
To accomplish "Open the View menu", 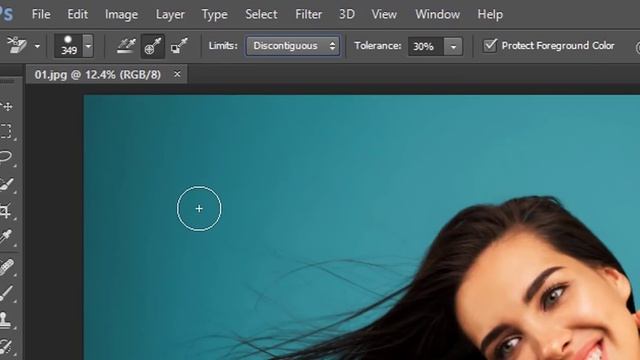I will 384,14.
